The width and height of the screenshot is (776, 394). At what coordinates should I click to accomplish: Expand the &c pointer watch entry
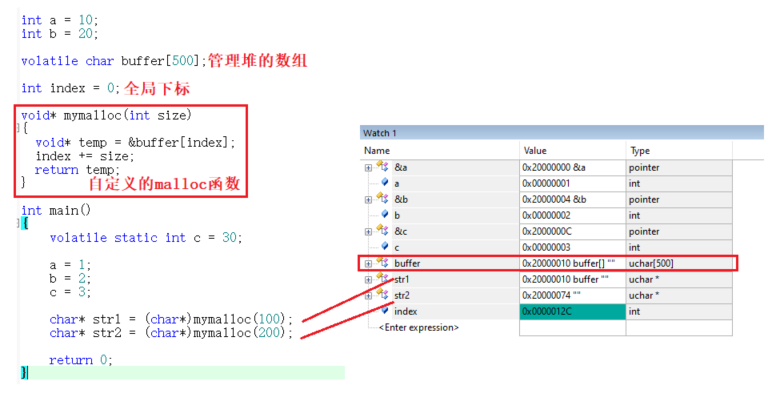click(368, 232)
